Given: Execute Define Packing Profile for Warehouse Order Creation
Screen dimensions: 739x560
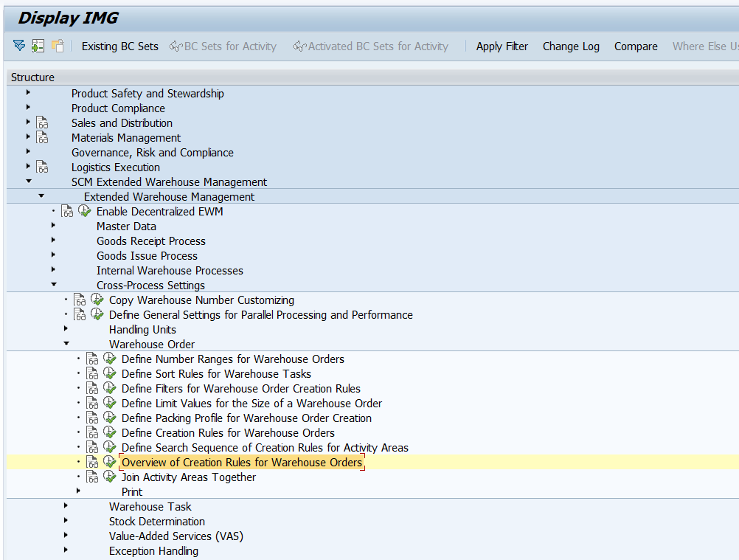Looking at the screenshot, I should pyautogui.click(x=110, y=418).
